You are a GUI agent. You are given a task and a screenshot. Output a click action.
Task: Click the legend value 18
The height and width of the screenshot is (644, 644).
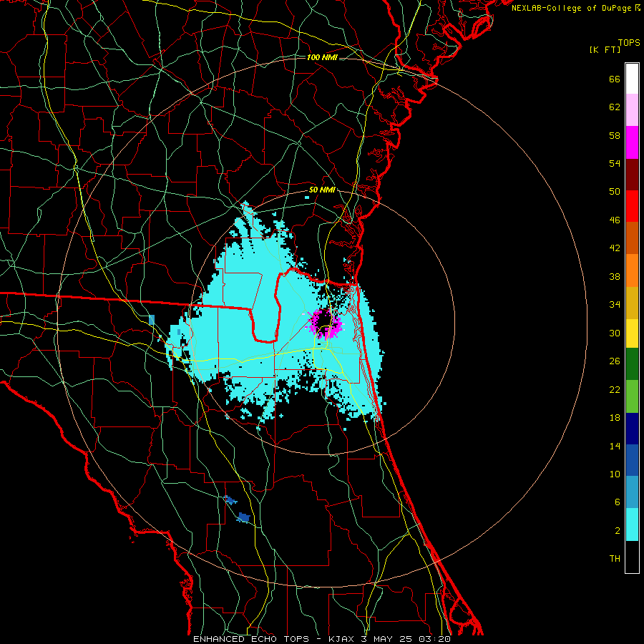[x=615, y=418]
